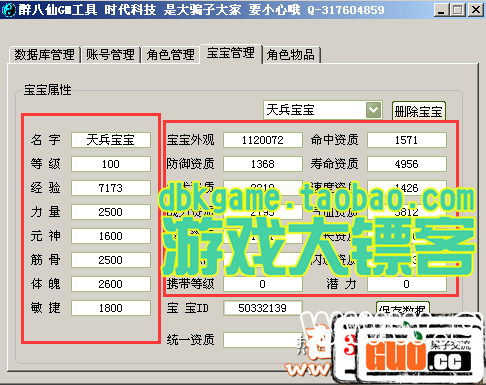Click the 命中资质 label
Image resolution: width=486 pixels, height=385 pixels.
335,140
